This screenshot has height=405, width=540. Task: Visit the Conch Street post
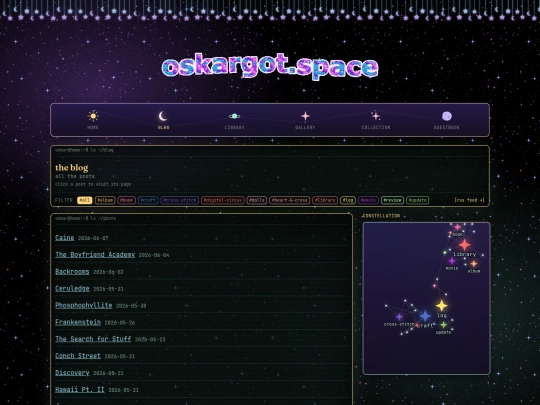(78, 356)
